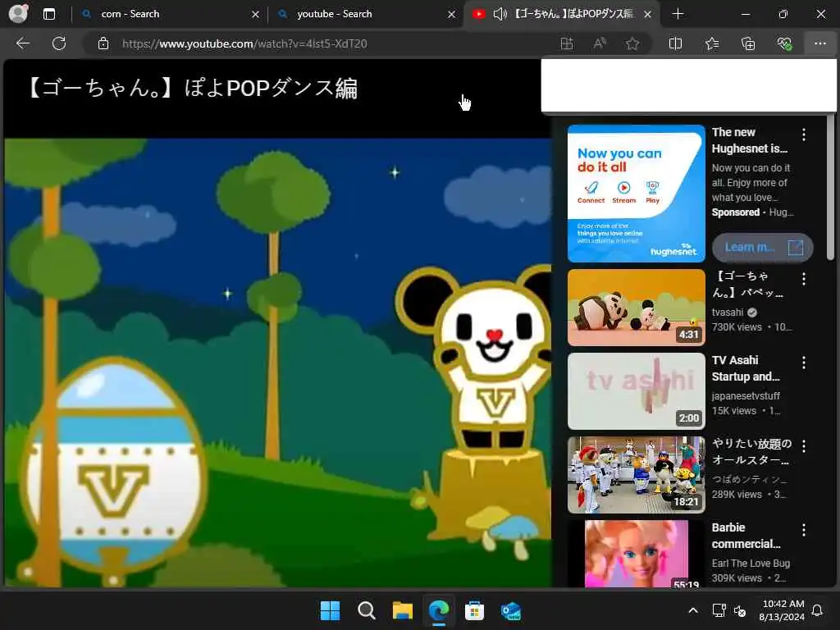This screenshot has height=630, width=840.
Task: Select the ゴーちゃん ぽよPOPダンス編 tab
Action: click(x=562, y=14)
